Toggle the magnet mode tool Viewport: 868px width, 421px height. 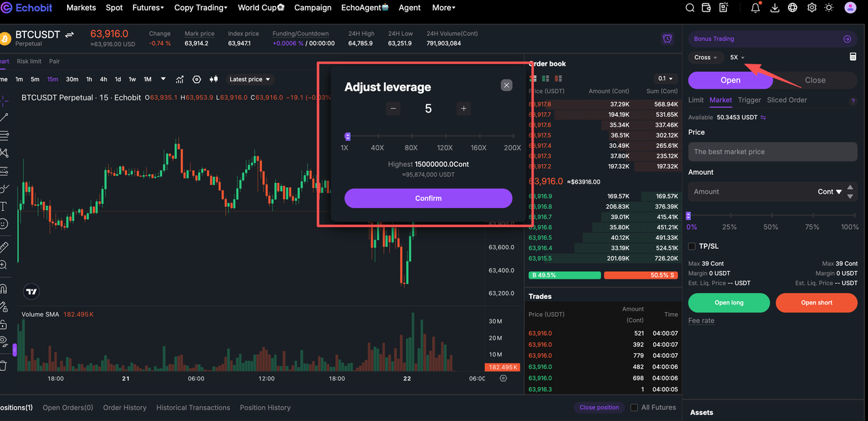(3, 289)
